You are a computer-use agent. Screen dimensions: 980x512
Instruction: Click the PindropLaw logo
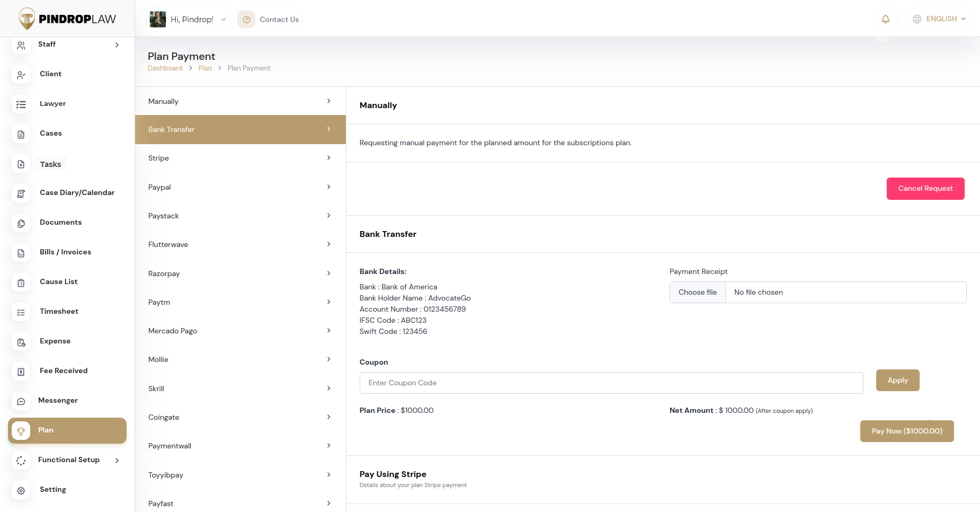point(67,19)
